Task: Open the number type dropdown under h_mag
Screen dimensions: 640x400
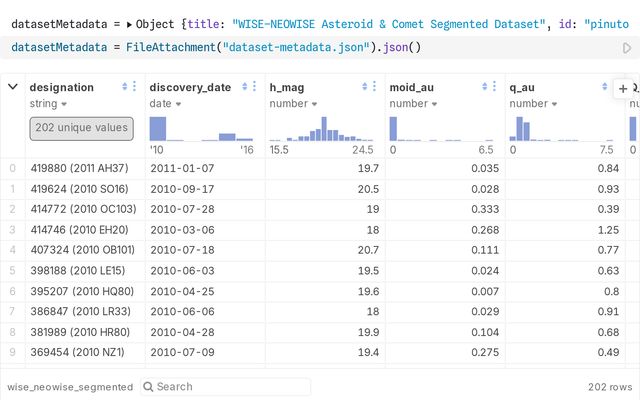Action: click(294, 103)
